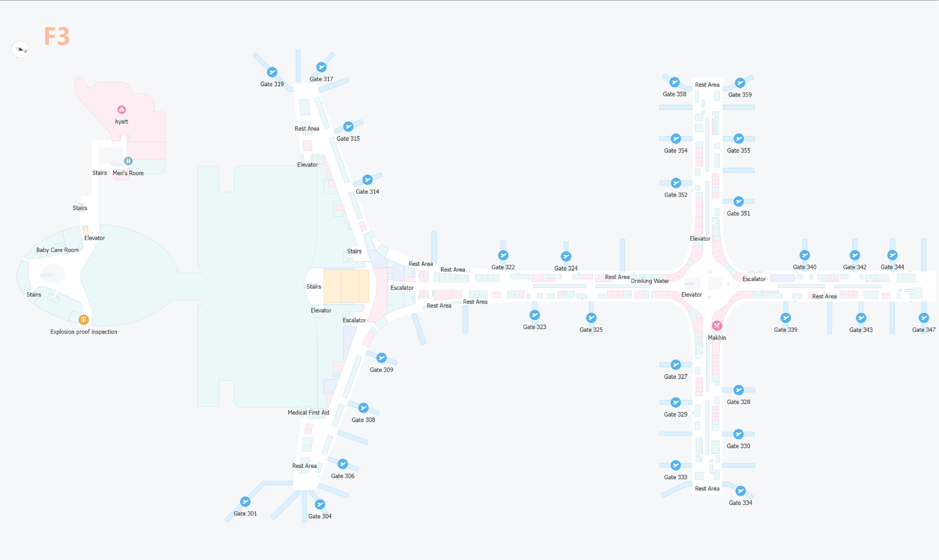Select the Explosion proof inspection icon

[84, 320]
